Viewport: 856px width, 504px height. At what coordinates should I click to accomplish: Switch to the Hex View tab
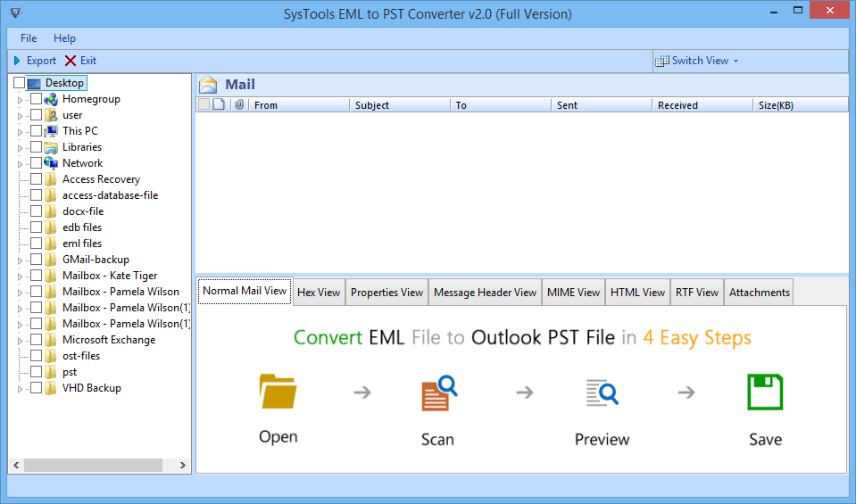[319, 293]
